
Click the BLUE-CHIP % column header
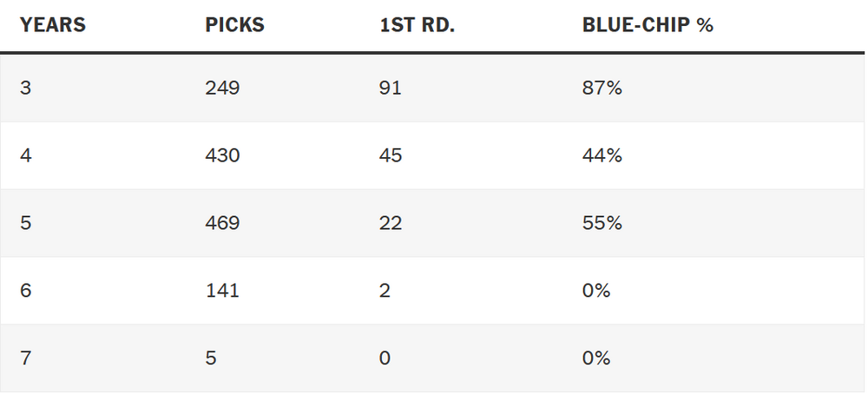pyautogui.click(x=648, y=24)
